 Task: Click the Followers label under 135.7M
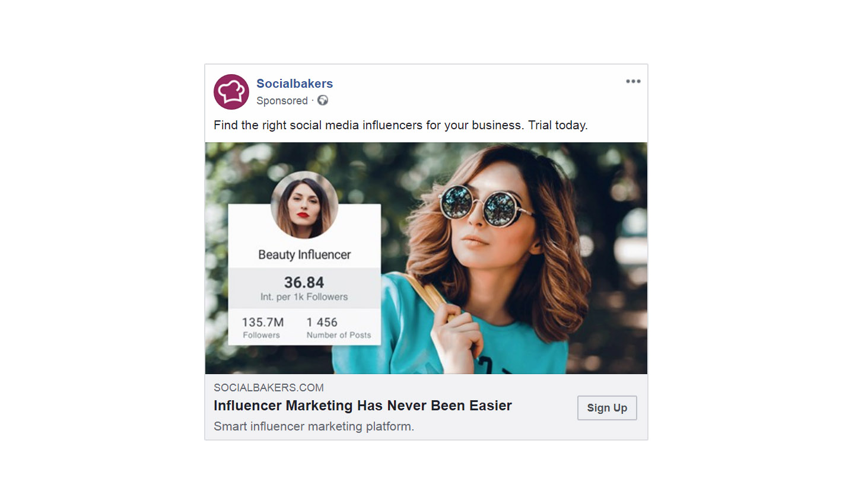261,335
